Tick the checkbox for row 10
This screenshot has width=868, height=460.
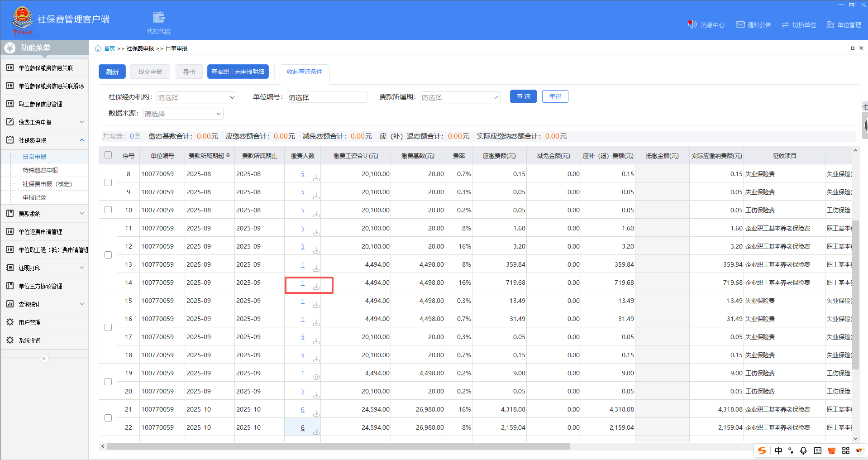pos(108,210)
